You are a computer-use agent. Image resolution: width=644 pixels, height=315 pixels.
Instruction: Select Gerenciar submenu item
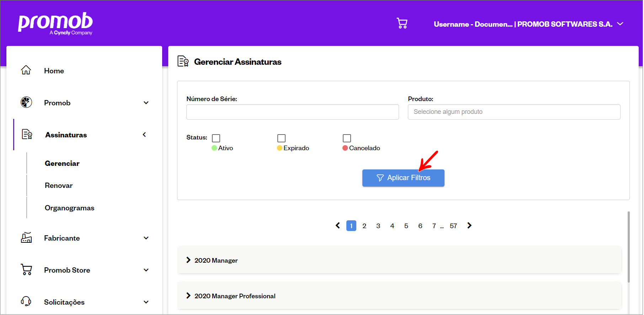62,163
